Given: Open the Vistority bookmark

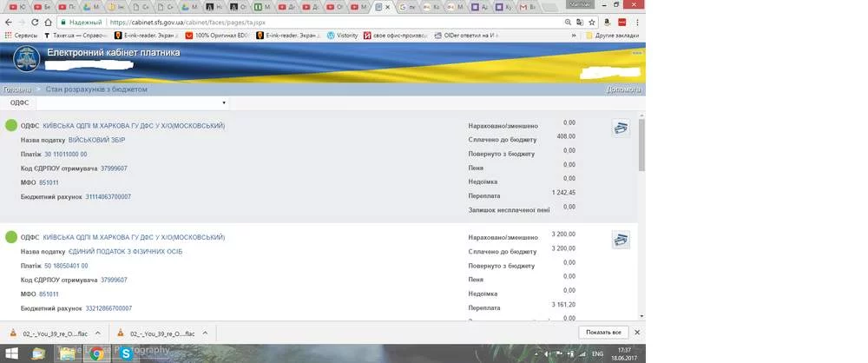Looking at the screenshot, I should tap(343, 36).
